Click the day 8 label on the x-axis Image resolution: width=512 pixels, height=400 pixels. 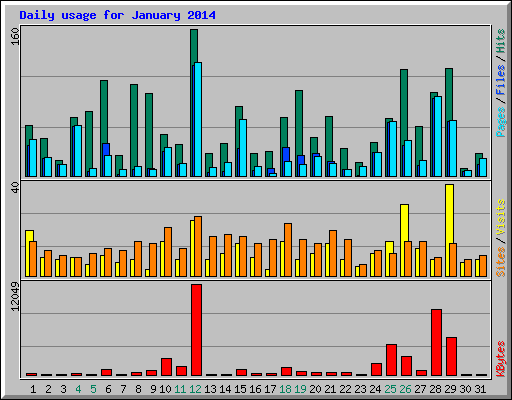(139, 389)
